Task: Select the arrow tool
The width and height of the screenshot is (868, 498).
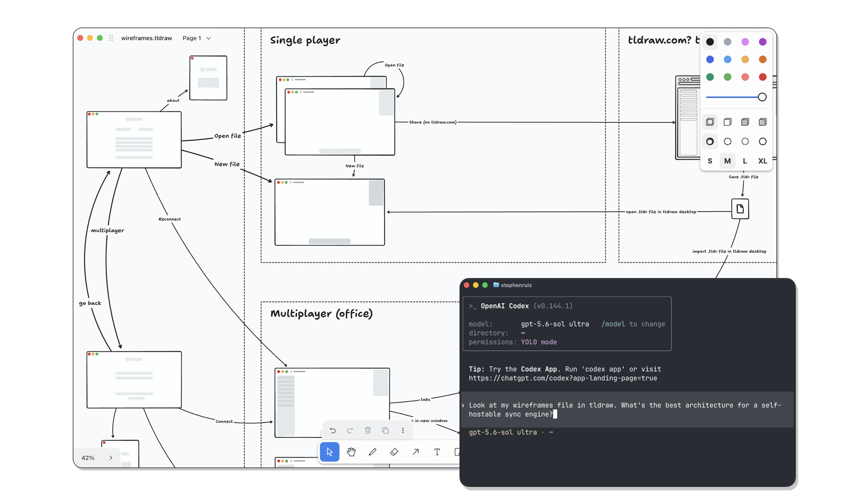Action: click(x=416, y=452)
